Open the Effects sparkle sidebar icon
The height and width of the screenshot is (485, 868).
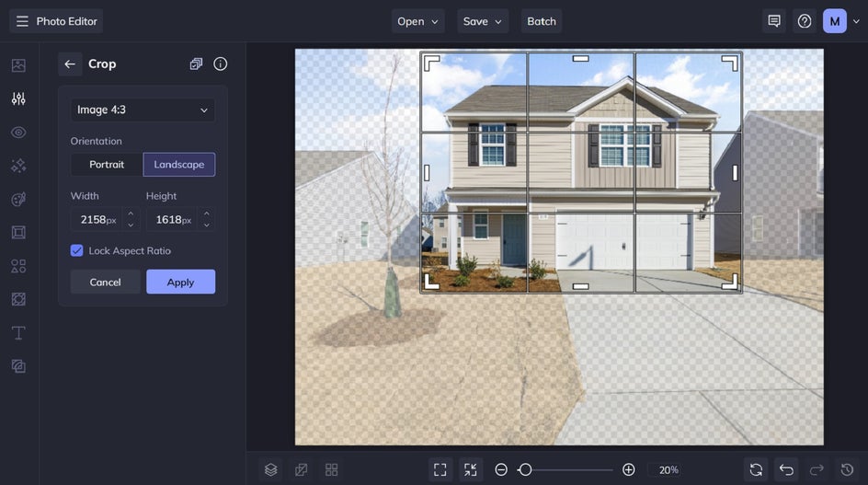point(18,166)
